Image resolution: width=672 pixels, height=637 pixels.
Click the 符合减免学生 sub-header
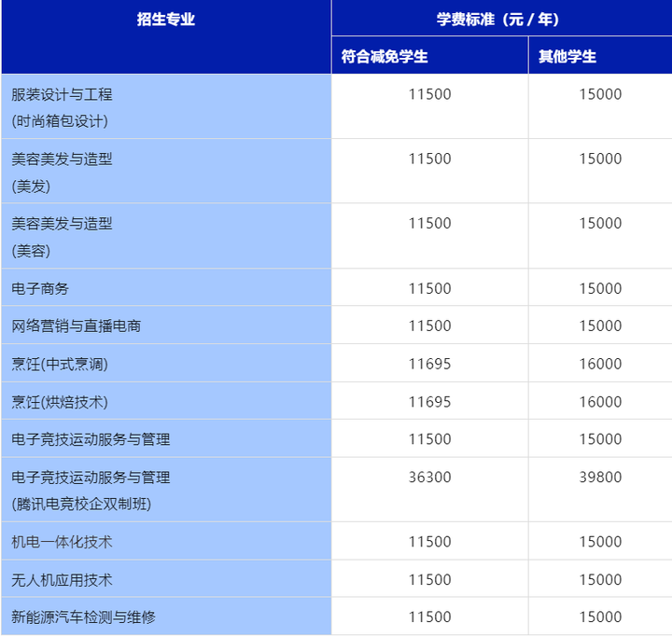pyautogui.click(x=385, y=57)
